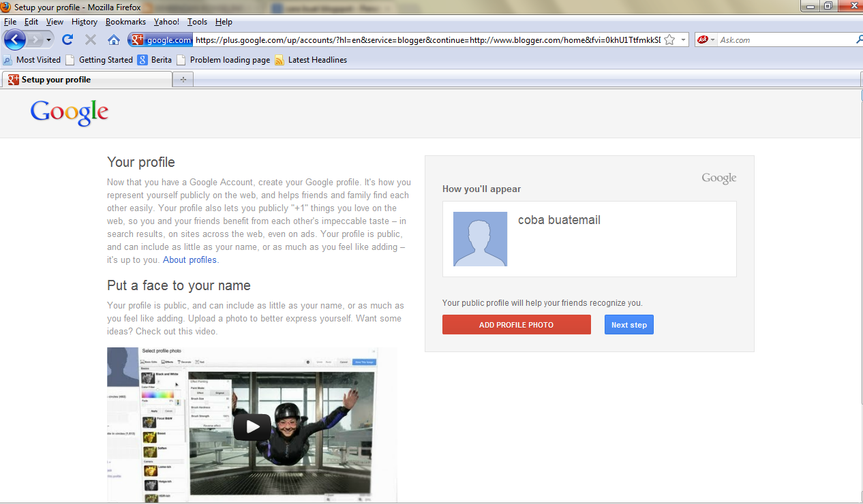
Task: Open the Berita bookmark
Action: point(155,60)
